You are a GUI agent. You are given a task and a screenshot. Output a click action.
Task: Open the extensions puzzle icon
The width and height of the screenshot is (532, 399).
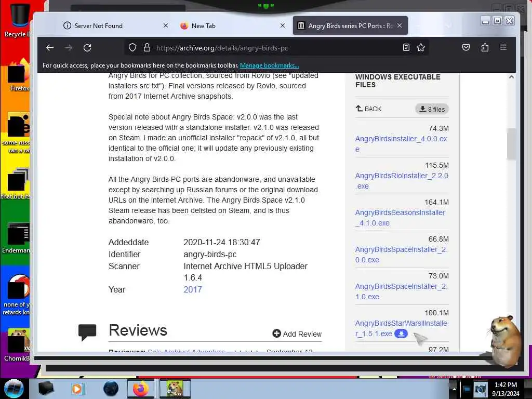click(x=485, y=47)
